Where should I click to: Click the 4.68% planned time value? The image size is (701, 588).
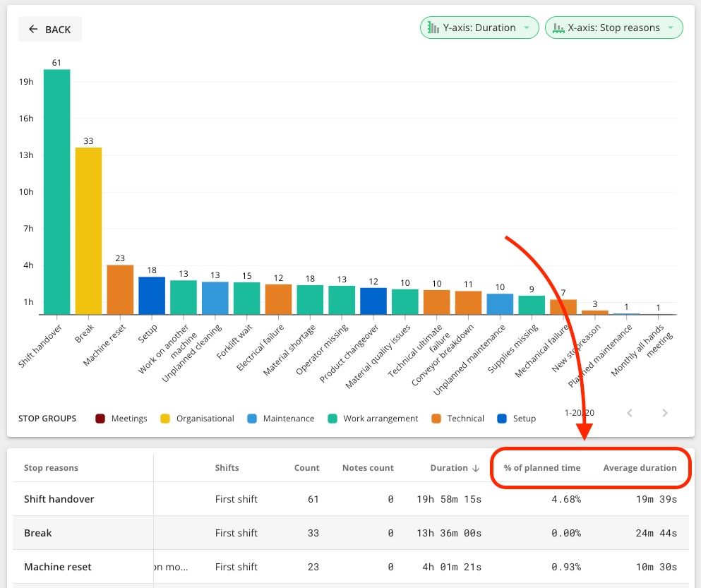566,499
